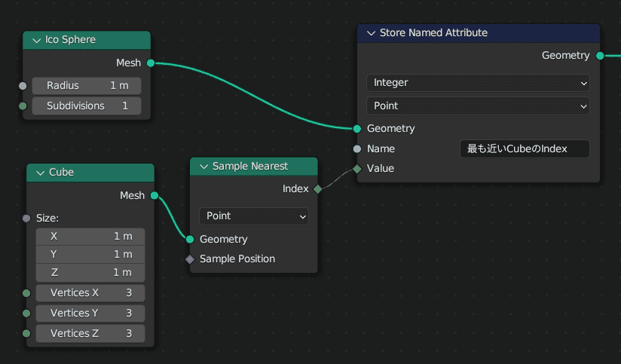
Task: Click the 'Sample Position' label
Action: pos(237,259)
